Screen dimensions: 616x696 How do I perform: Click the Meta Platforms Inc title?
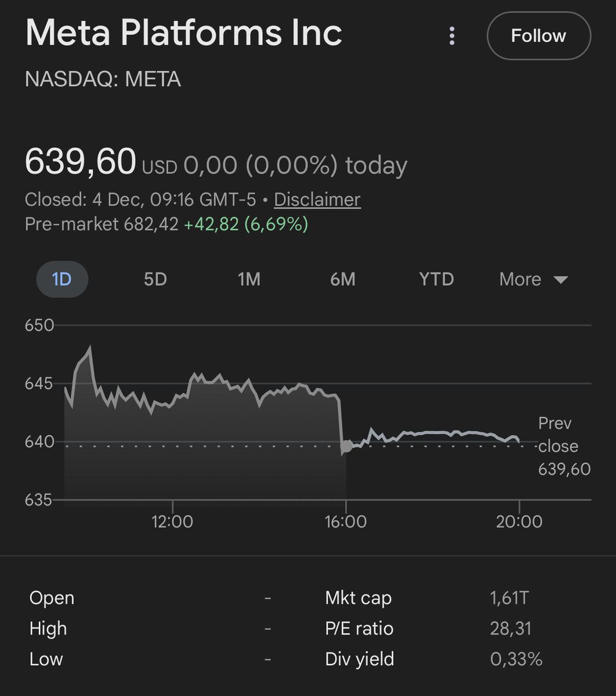[183, 34]
